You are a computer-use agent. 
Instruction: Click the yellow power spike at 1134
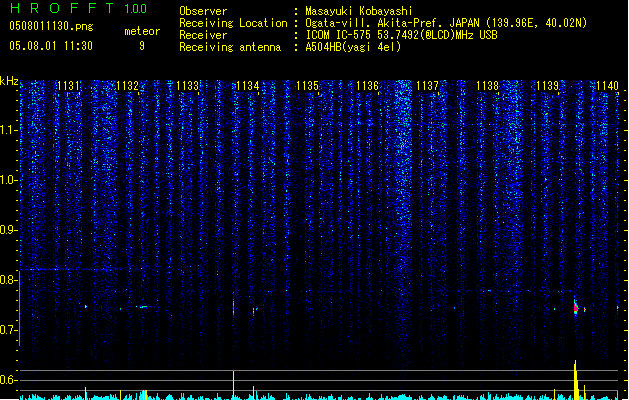pos(233,385)
